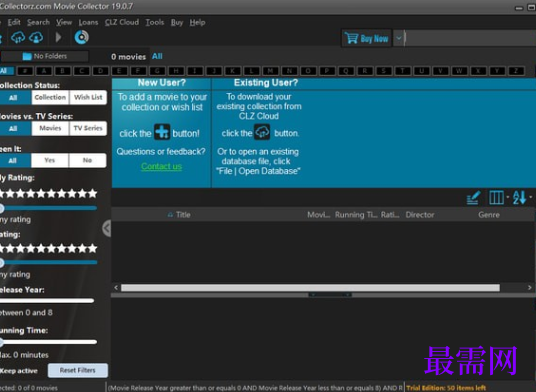Set Collection Status filter to Wish List
This screenshot has width=536, height=392.
[88, 97]
